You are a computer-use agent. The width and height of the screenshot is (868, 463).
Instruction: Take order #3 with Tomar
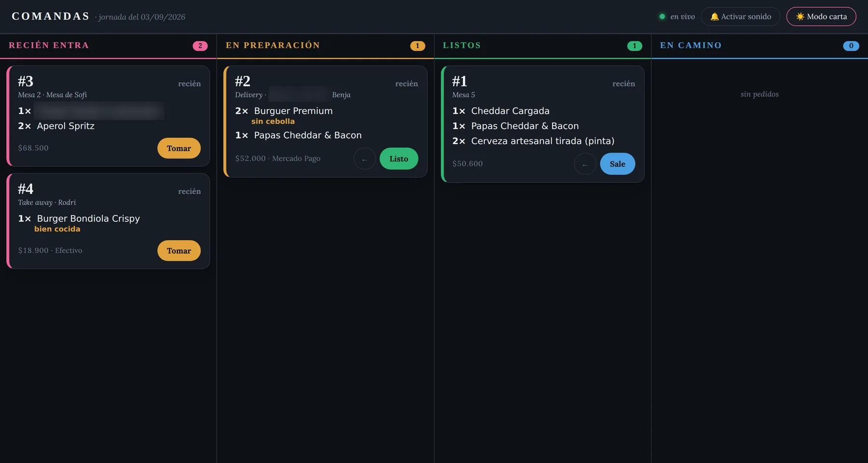point(179,149)
